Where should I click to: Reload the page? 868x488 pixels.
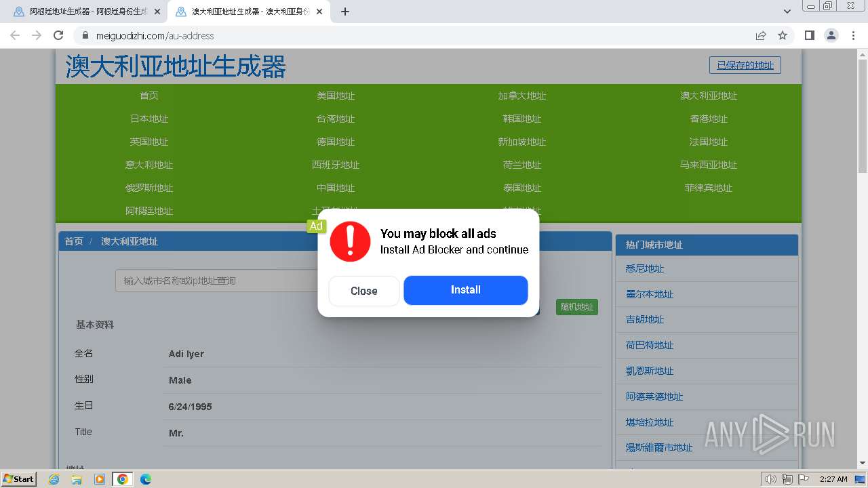[58, 35]
